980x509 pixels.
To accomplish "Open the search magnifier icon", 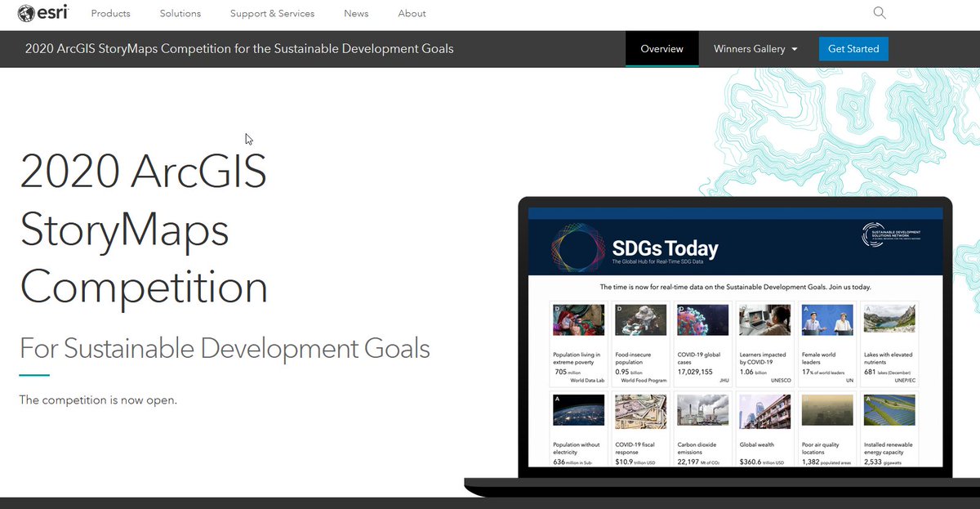I will pos(880,13).
